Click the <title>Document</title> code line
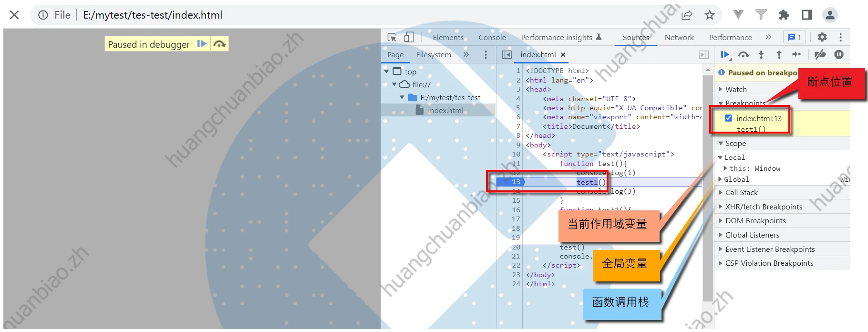This screenshot has width=868, height=332. click(591, 126)
